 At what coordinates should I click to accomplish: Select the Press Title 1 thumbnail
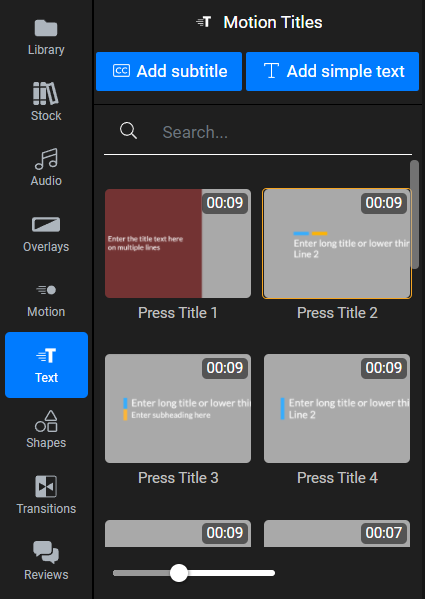point(178,243)
